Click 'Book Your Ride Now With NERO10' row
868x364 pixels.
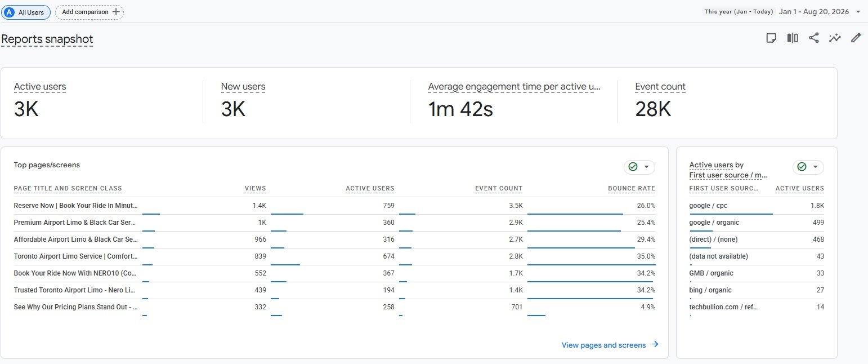pyautogui.click(x=334, y=273)
